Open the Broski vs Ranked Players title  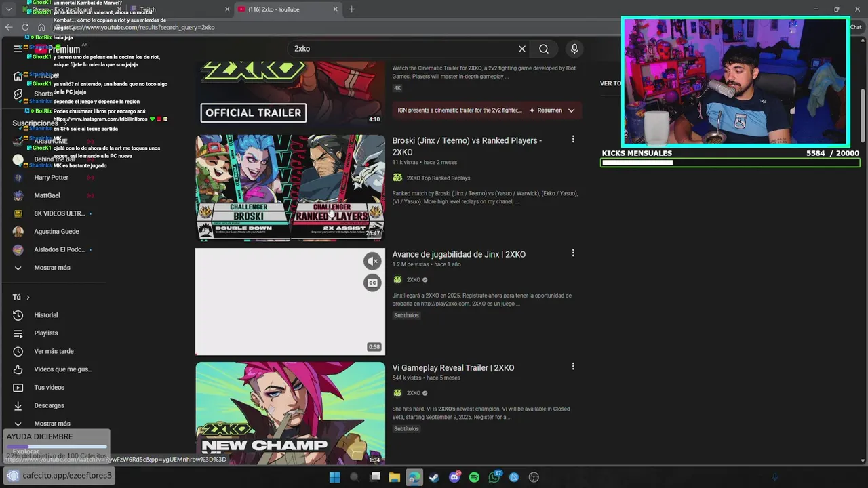click(467, 146)
